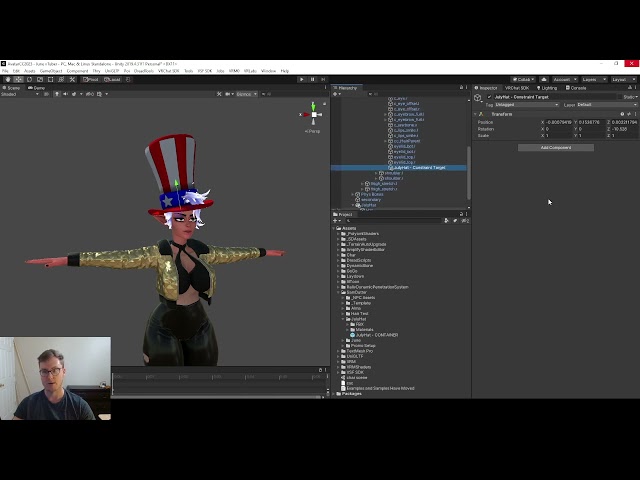The width and height of the screenshot is (640, 480).
Task: Select the Transform tool
Action: click(x=61, y=80)
